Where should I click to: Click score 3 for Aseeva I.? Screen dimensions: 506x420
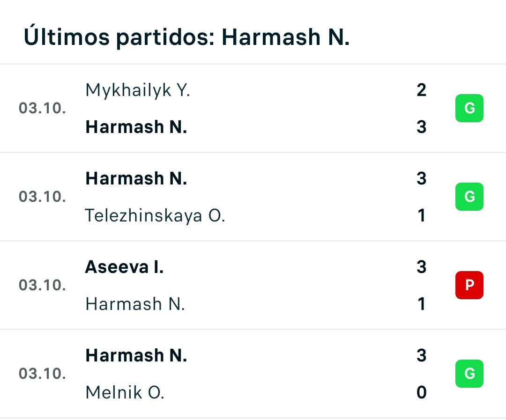[422, 267]
